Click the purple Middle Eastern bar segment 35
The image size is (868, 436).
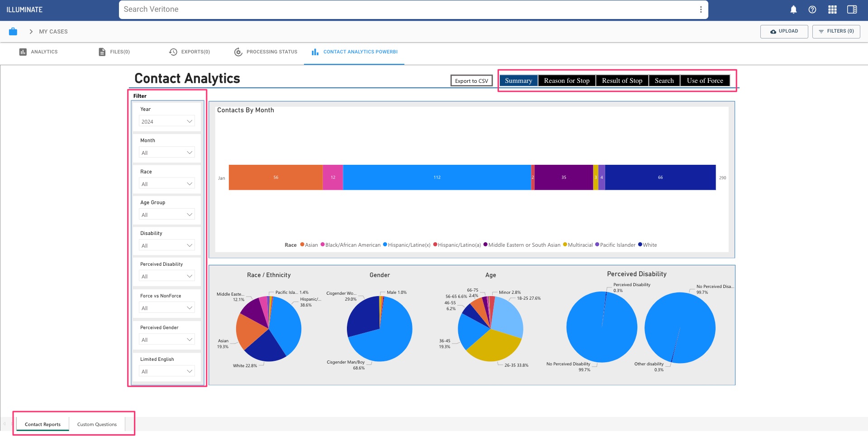tap(564, 177)
